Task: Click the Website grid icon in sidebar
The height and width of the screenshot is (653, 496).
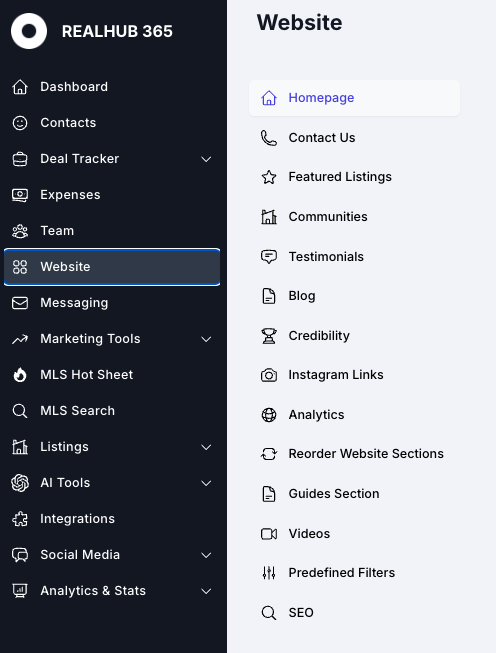Action: 20,267
